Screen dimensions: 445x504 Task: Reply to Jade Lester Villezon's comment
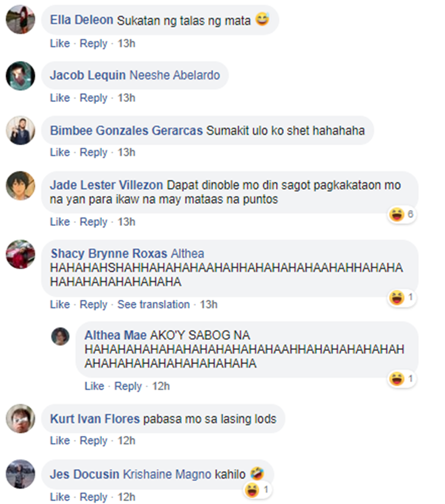tap(93, 222)
